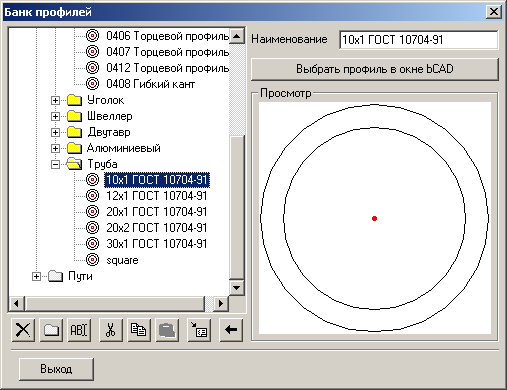This screenshot has height=390, width=507.
Task: Click the target icon of 0408 Гибкий кант
Action: [92, 83]
